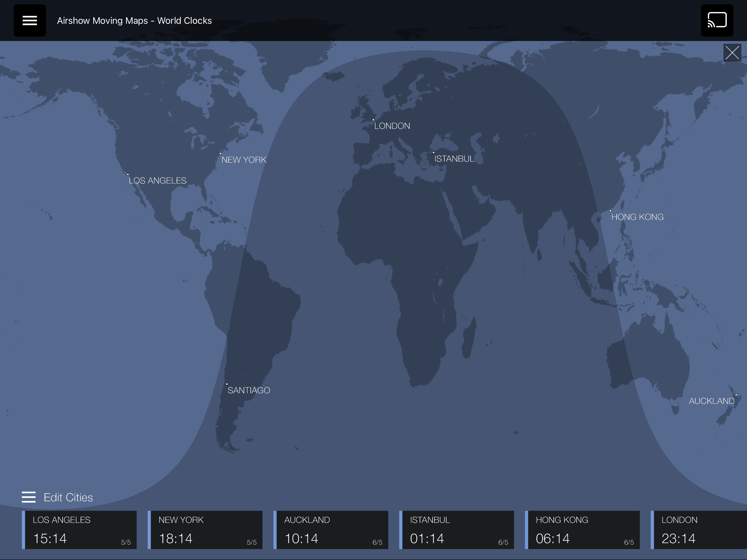Click the 6/5 date on Hong Kong card
Screen dimensions: 747x560
pyautogui.click(x=629, y=542)
